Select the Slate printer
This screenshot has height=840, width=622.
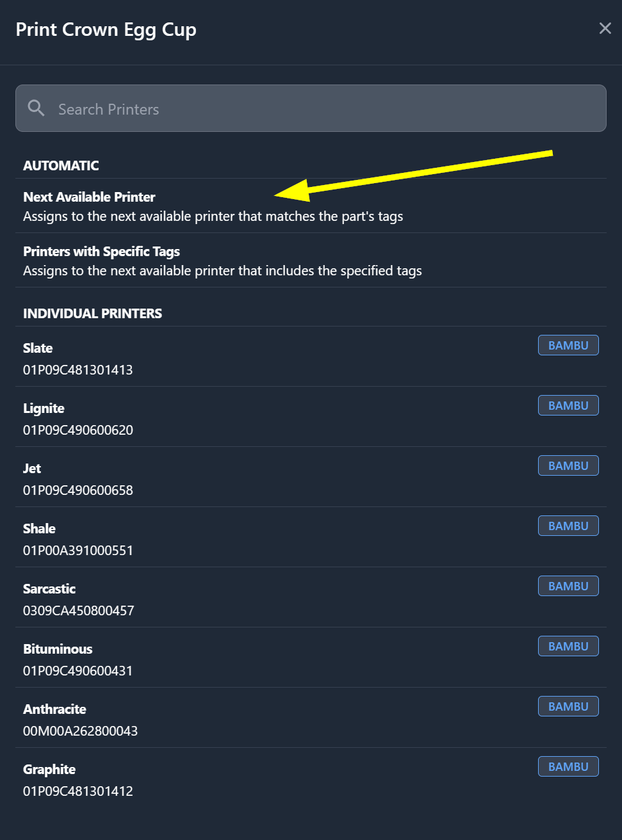click(x=311, y=357)
